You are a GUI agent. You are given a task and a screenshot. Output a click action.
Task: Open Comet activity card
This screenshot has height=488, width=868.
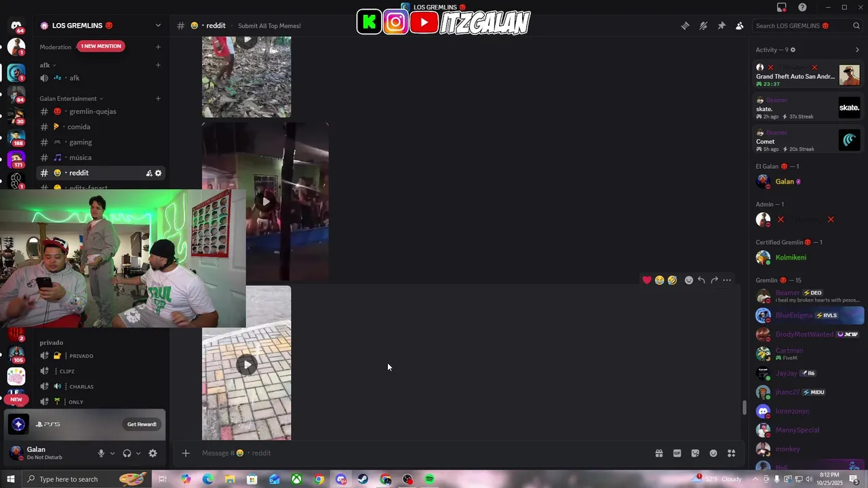pyautogui.click(x=808, y=140)
